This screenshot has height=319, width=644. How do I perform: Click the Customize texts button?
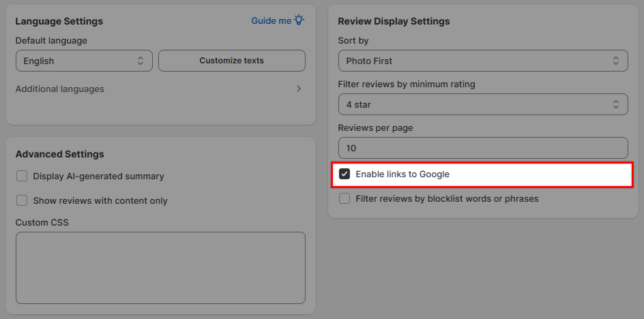click(x=231, y=61)
